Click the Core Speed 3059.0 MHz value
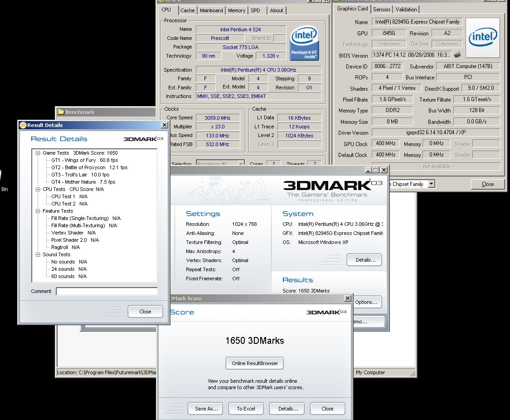510x420 pixels. 218,118
